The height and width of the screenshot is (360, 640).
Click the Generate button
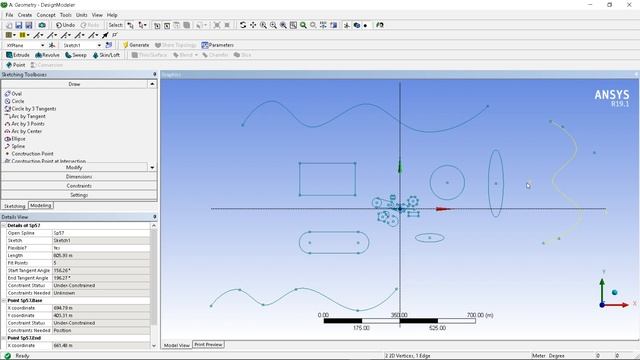[136, 45]
